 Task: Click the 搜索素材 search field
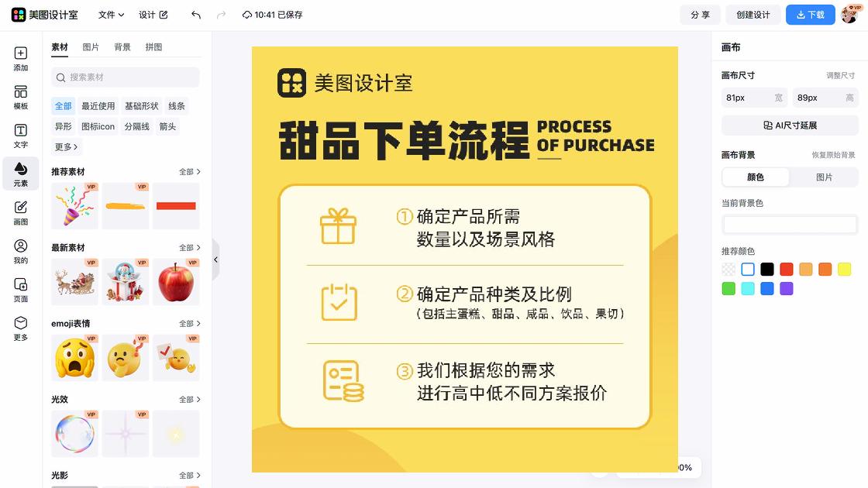click(x=125, y=77)
